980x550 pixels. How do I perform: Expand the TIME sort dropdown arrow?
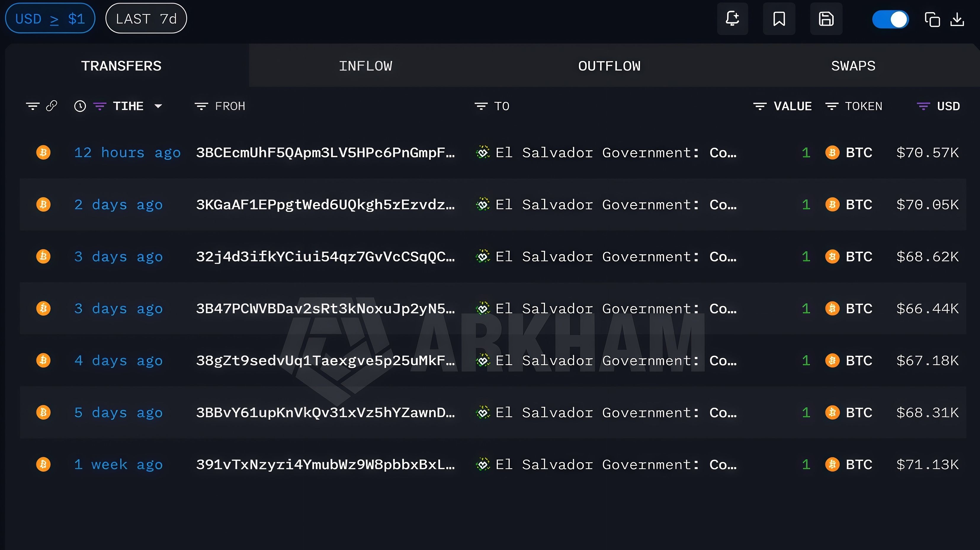click(x=158, y=106)
